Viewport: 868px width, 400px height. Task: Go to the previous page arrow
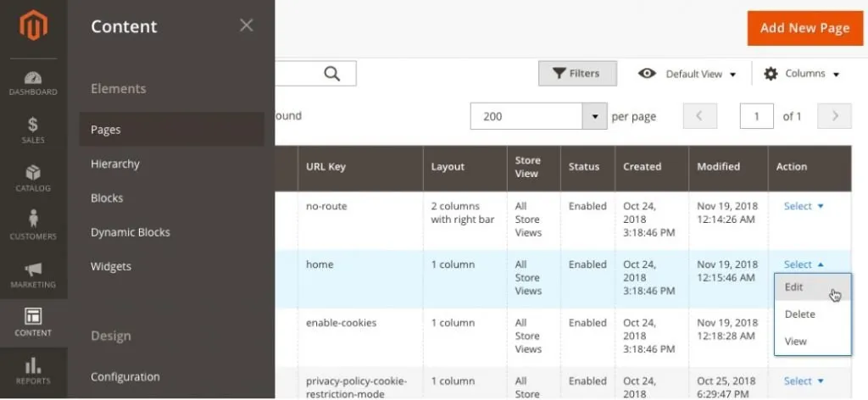(x=699, y=116)
